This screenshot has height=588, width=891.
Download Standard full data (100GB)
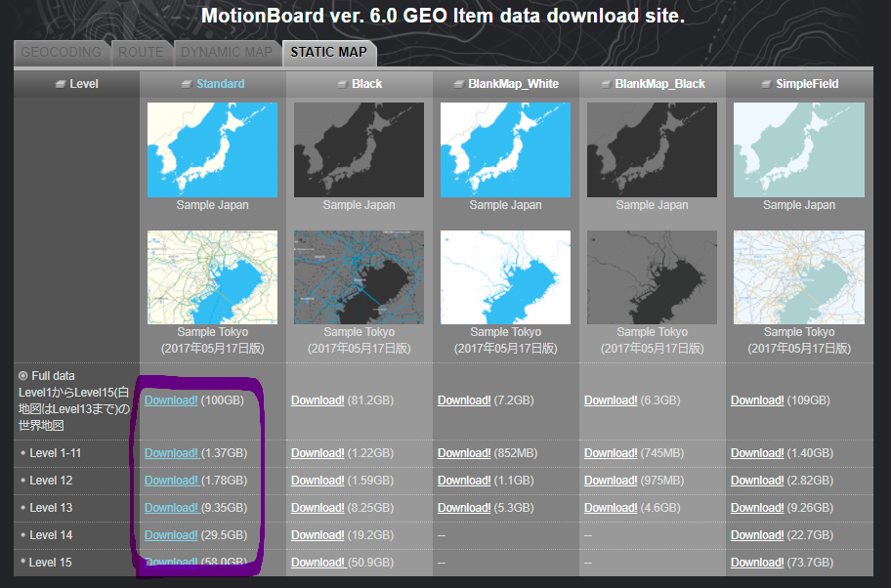pos(171,399)
